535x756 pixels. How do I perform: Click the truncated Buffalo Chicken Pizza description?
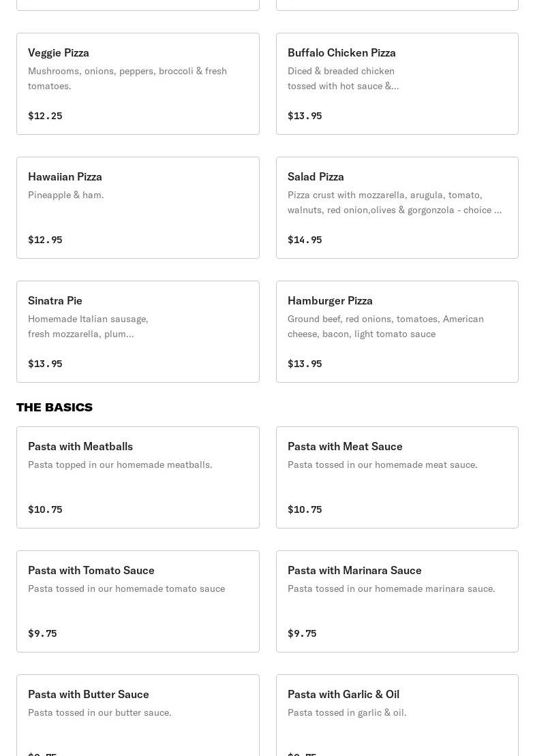pyautogui.click(x=343, y=78)
